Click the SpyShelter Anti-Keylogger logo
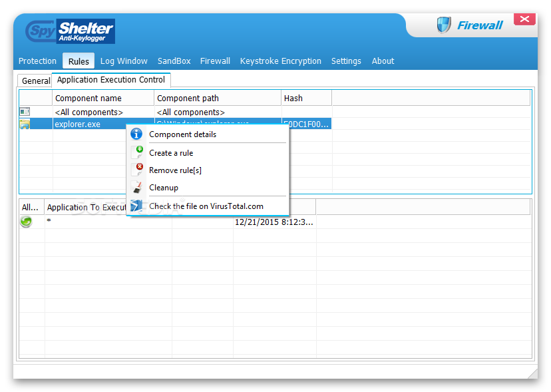Screen dimensions: 551x392 click(71, 31)
